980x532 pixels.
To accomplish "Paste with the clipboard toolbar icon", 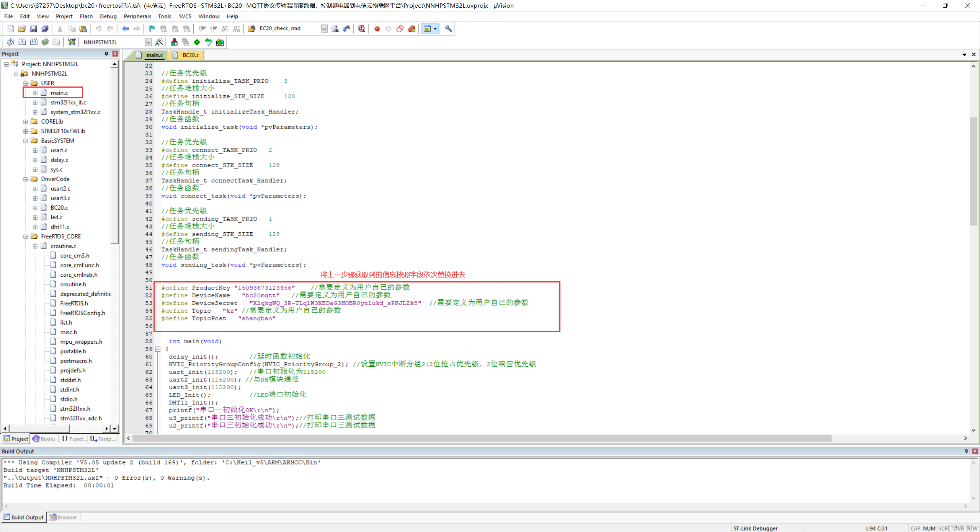I will (83, 29).
